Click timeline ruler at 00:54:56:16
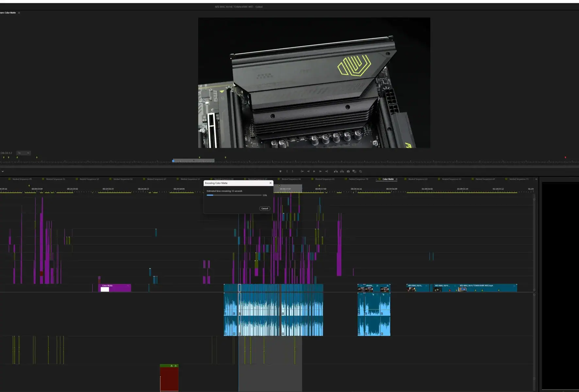This screenshot has width=579, height=392. (356, 189)
